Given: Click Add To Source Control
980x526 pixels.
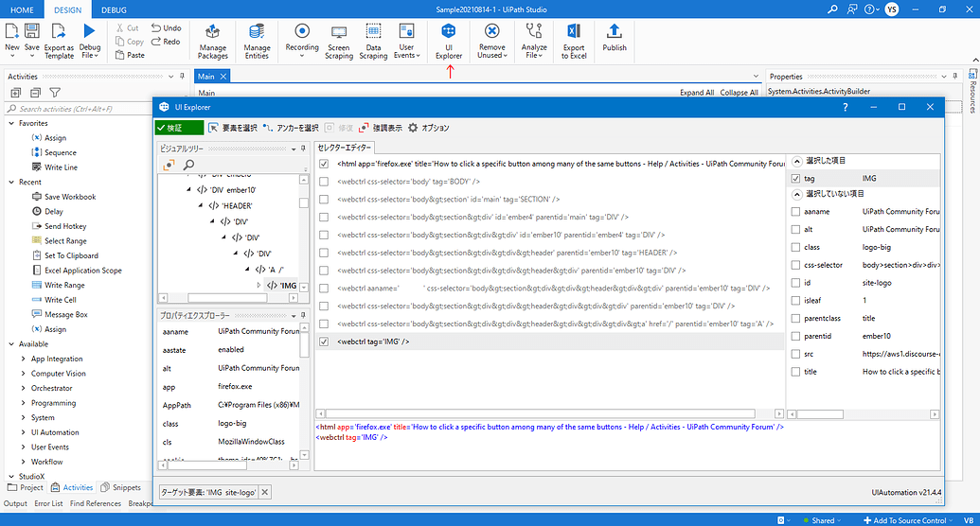Looking at the screenshot, I should pos(907,520).
